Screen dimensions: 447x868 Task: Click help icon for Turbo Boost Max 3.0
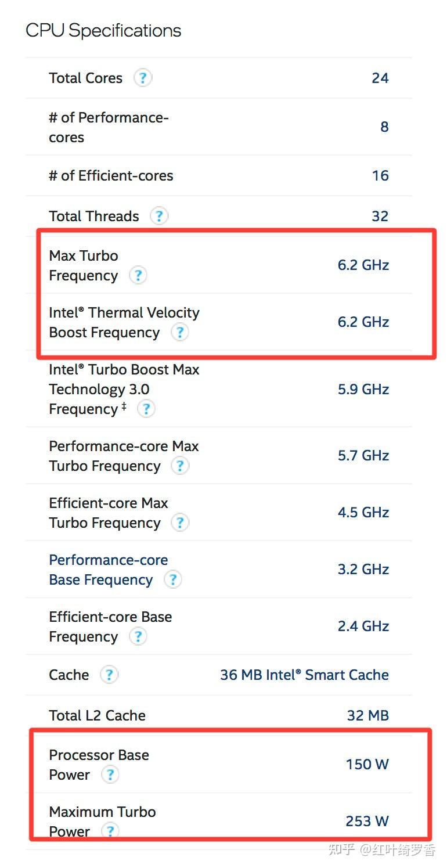click(x=146, y=409)
